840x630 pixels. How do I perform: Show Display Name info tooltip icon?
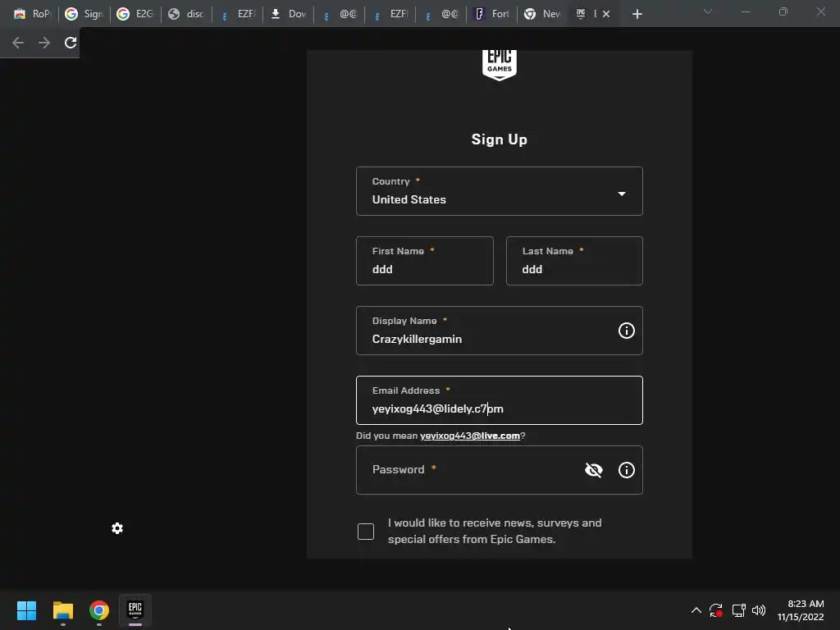[x=626, y=331]
